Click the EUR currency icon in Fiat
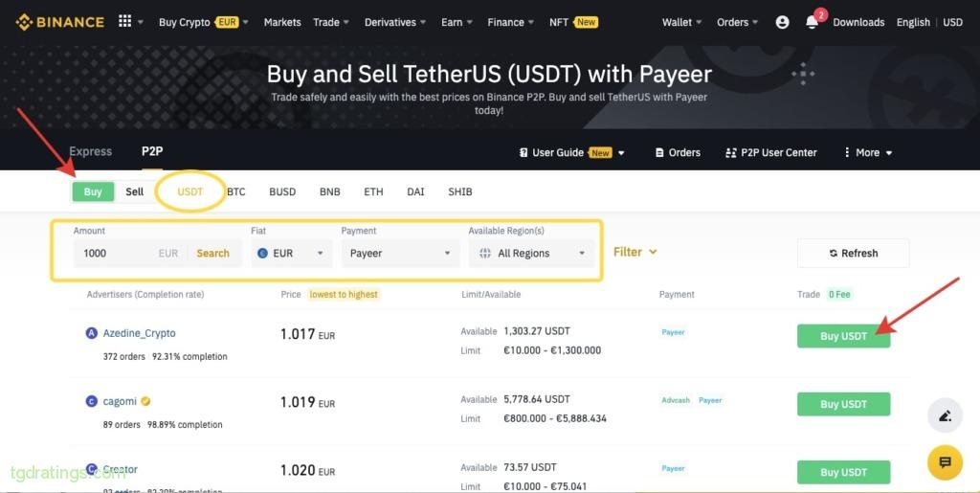 click(x=262, y=253)
